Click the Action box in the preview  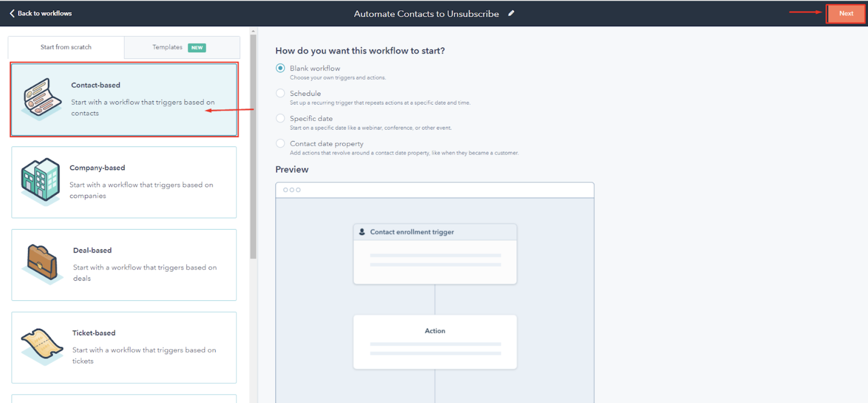pos(435,342)
